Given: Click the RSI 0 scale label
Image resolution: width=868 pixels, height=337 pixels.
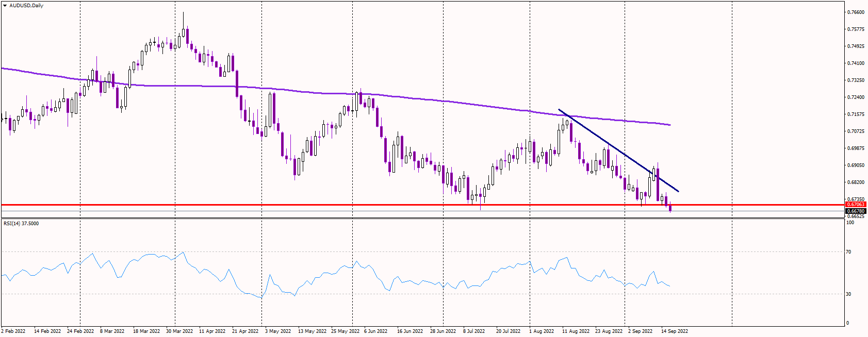Looking at the screenshot, I should point(848,323).
